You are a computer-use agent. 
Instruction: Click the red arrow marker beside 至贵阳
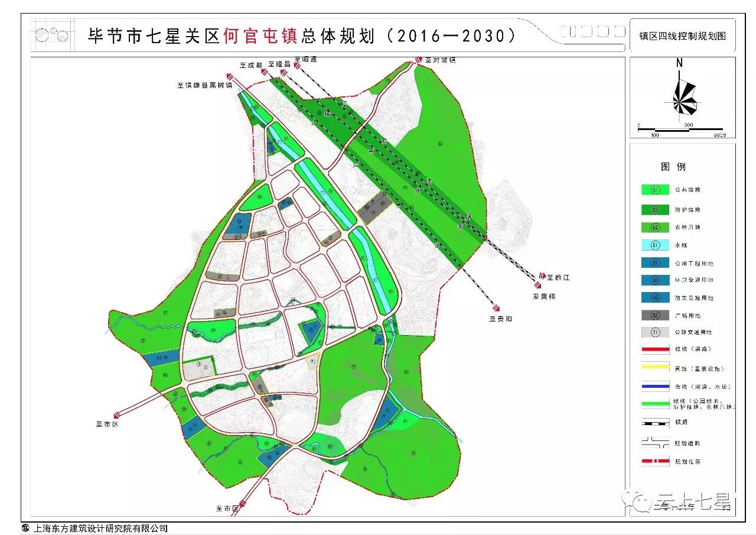coord(496,308)
